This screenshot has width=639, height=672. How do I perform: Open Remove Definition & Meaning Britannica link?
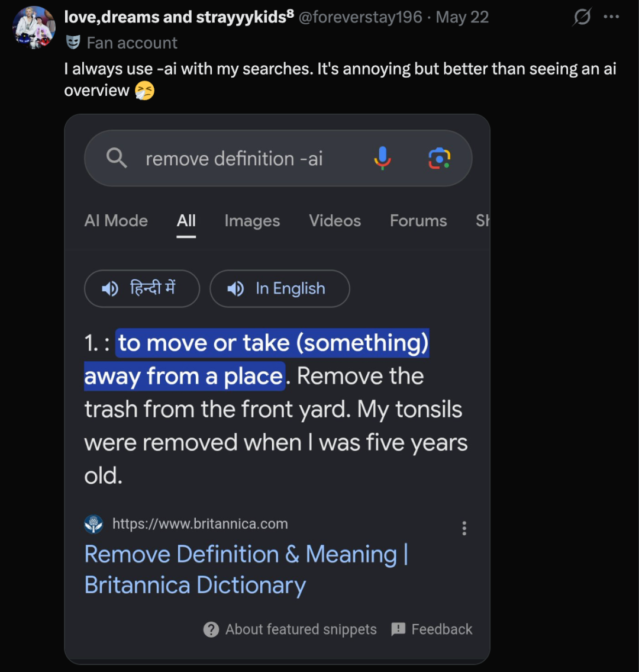[247, 569]
